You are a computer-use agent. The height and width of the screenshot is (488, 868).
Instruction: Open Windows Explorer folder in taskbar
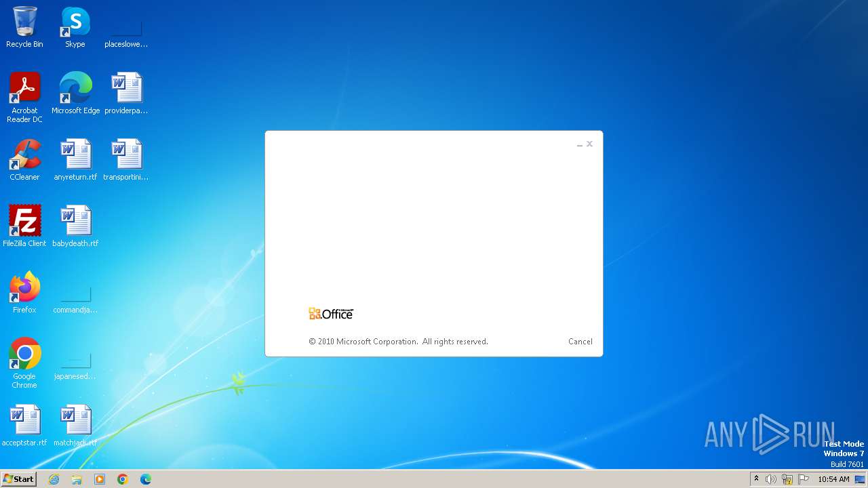(x=77, y=479)
